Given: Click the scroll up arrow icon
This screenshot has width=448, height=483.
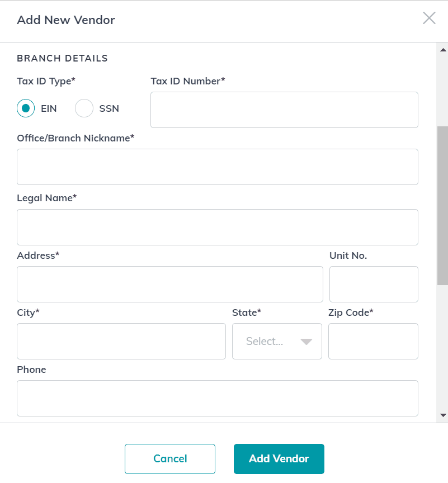Looking at the screenshot, I should click(443, 50).
